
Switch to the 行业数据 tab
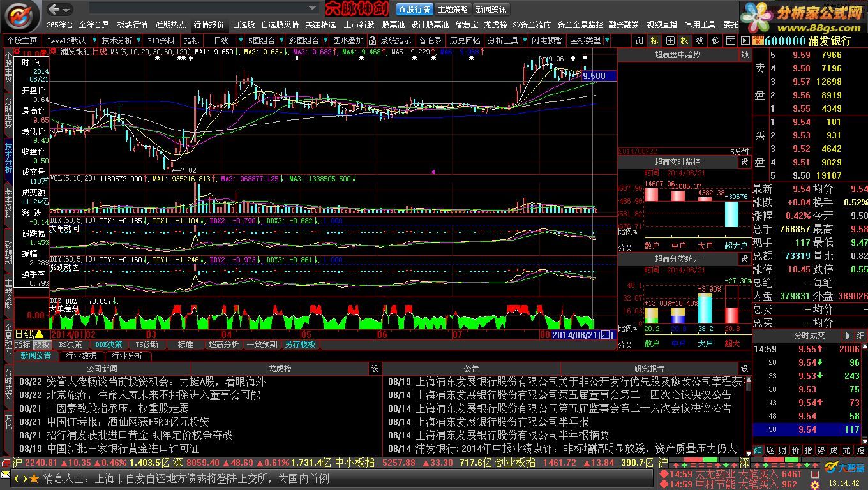tap(81, 355)
